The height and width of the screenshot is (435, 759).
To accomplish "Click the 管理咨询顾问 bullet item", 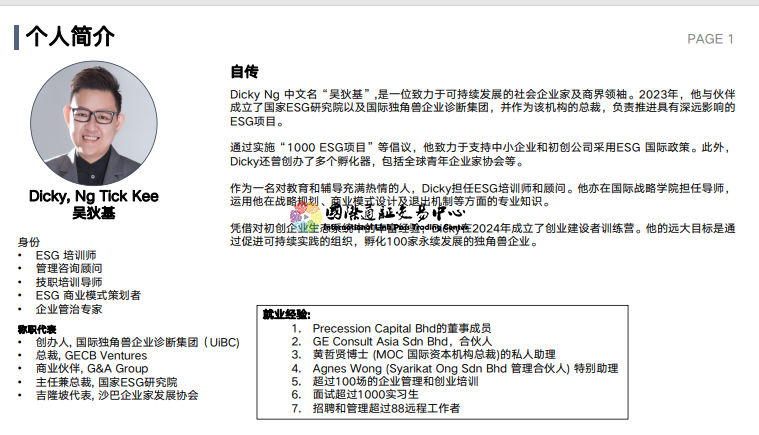I will [68, 269].
